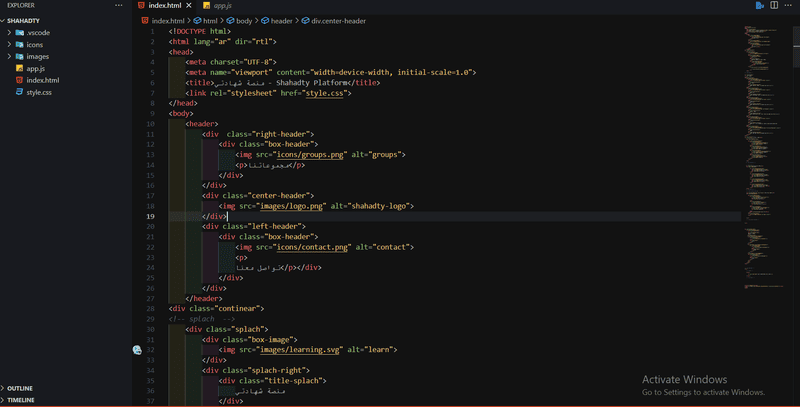This screenshot has width=800, height=407.
Task: Click alt="groups" attribute on line 13
Action: pyautogui.click(x=377, y=155)
